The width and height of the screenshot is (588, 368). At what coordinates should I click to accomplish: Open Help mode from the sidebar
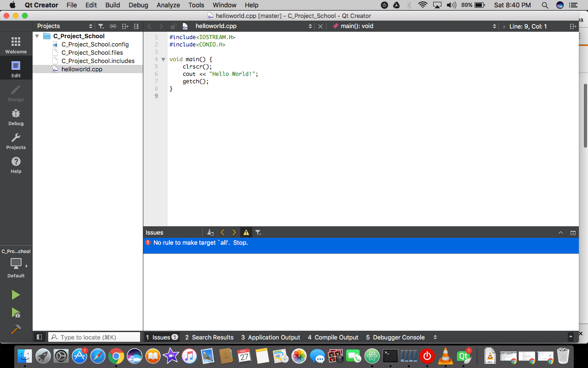click(x=16, y=165)
